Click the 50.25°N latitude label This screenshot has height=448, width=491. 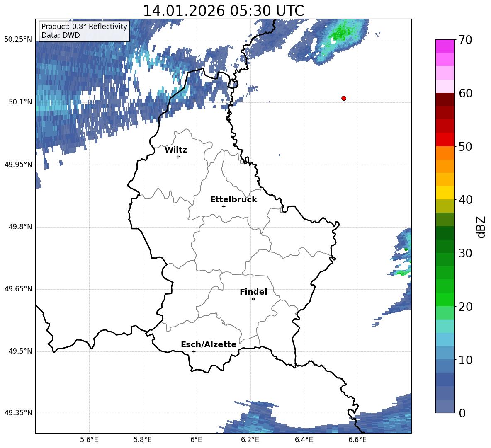coord(18,40)
